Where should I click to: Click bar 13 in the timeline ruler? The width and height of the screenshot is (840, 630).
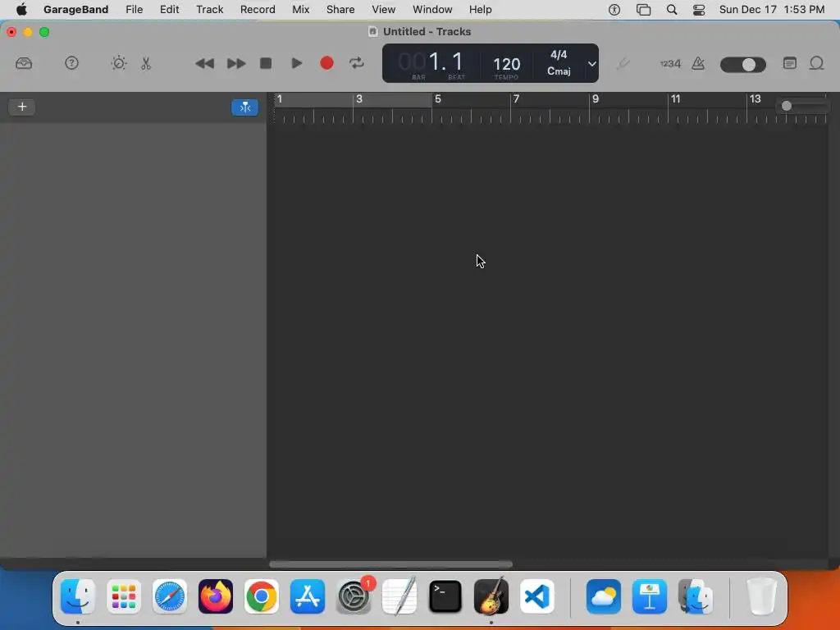(x=755, y=99)
